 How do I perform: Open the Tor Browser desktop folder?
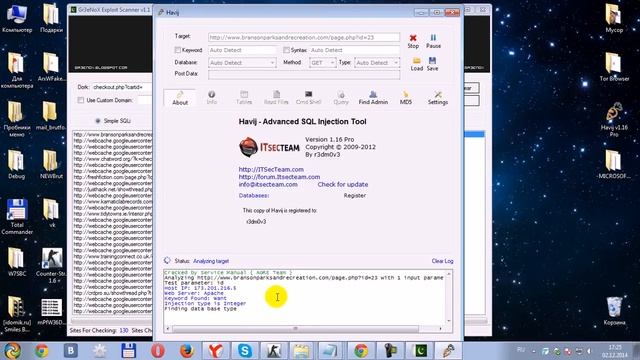[614, 67]
